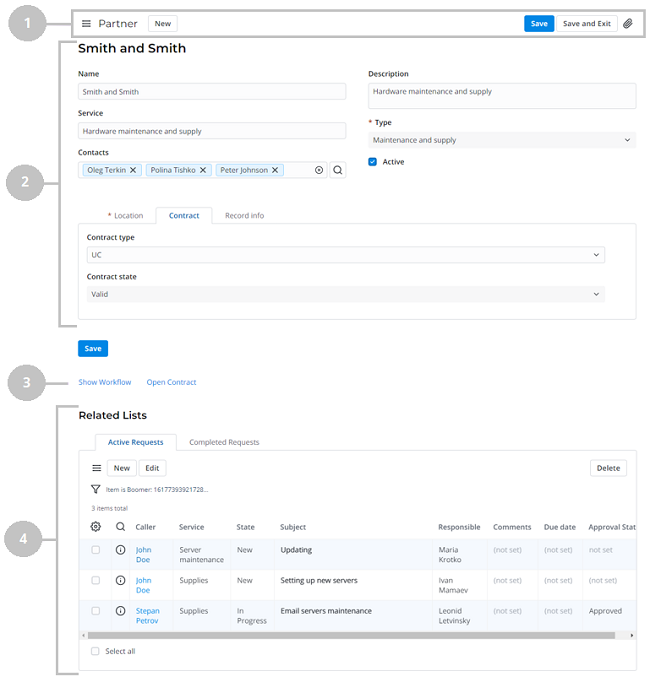650x682 pixels.
Task: Expand the Type dropdown
Action: click(x=502, y=140)
